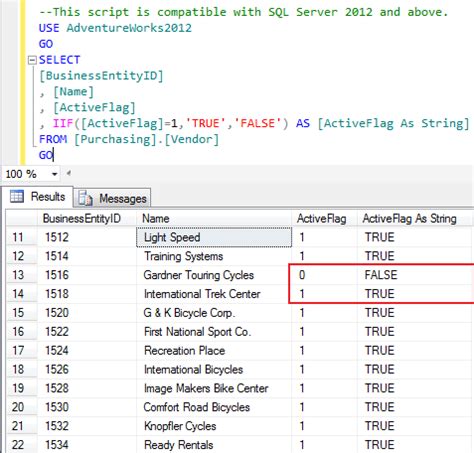Click the Name column header

(x=214, y=219)
